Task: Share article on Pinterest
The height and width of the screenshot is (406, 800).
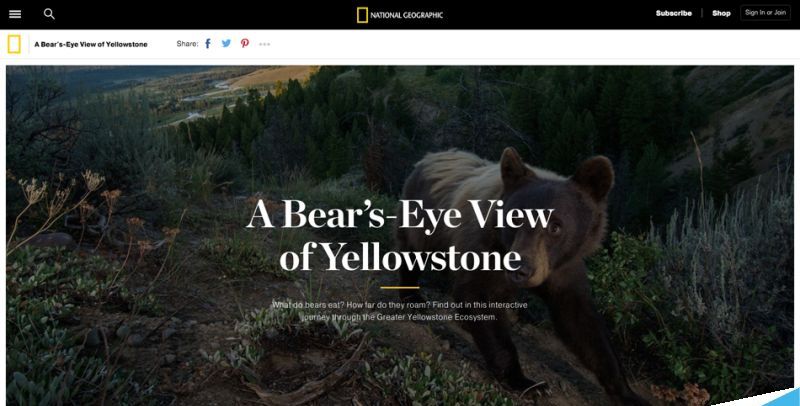Action: 245,43
